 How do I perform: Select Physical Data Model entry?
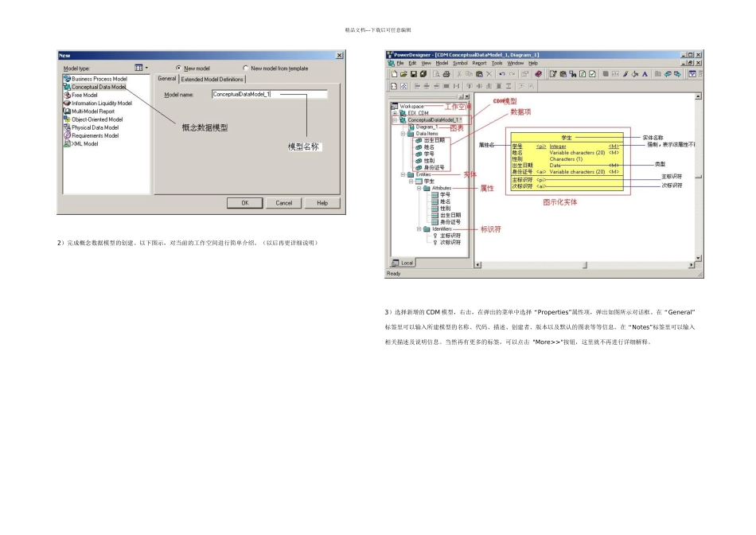(x=92, y=128)
